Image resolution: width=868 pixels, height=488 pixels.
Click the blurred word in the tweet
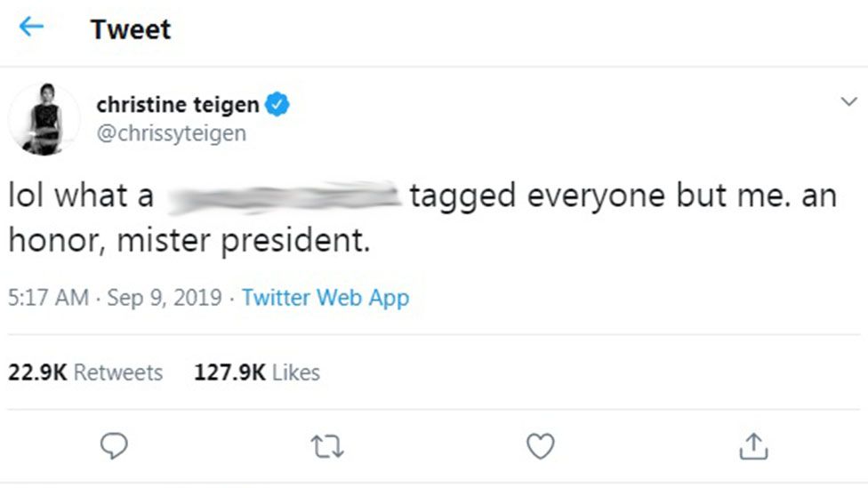coord(283,196)
